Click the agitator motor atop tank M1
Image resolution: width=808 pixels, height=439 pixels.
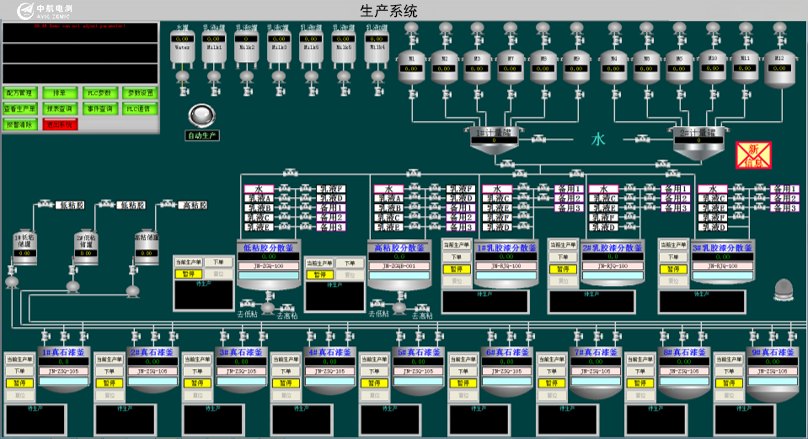coord(412,28)
